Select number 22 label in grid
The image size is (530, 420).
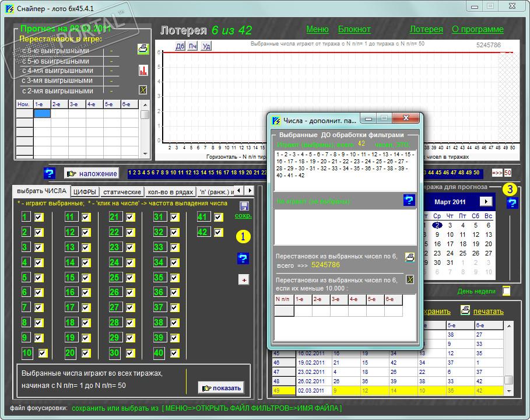[x=114, y=232]
